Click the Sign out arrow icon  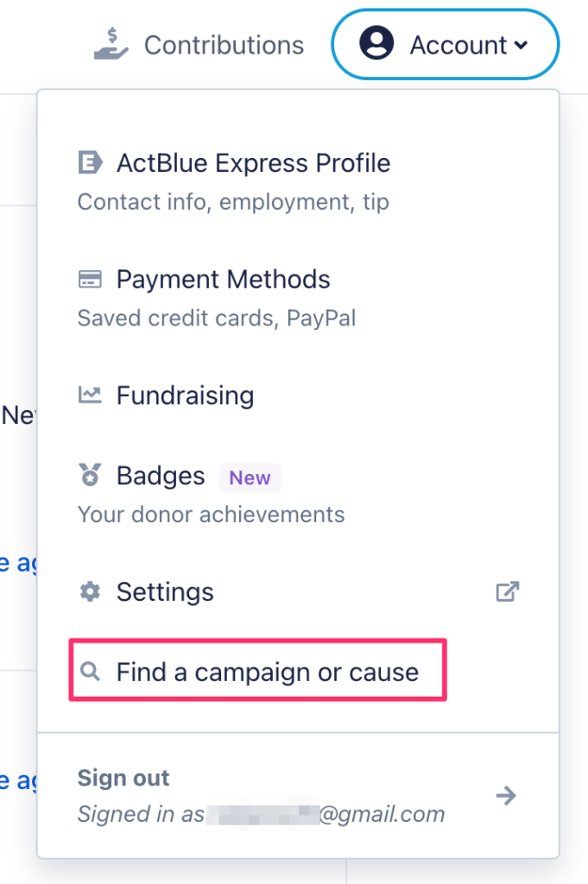(506, 795)
